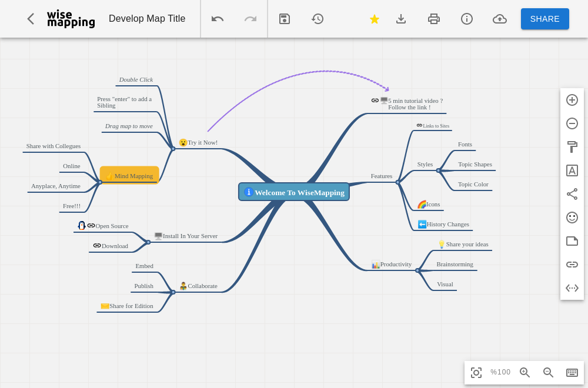Export the map with the download icon
Image resolution: width=588 pixels, height=388 pixels.
tap(401, 19)
